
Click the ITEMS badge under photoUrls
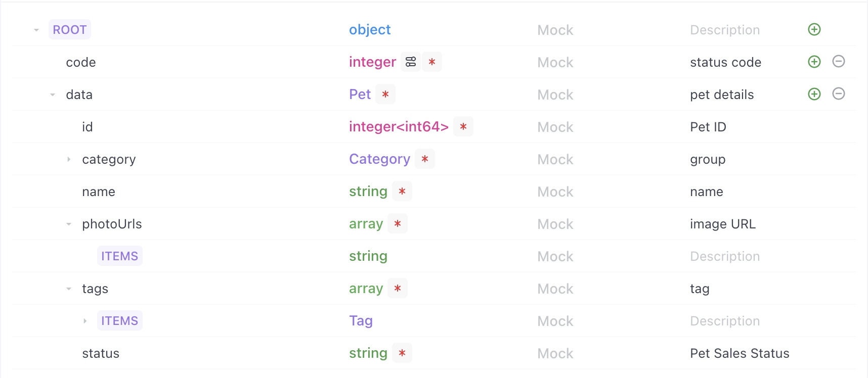pos(119,256)
